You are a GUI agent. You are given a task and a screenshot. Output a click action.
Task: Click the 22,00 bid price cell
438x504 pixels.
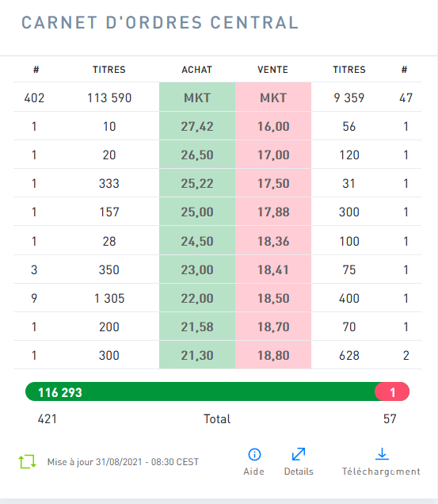197,298
